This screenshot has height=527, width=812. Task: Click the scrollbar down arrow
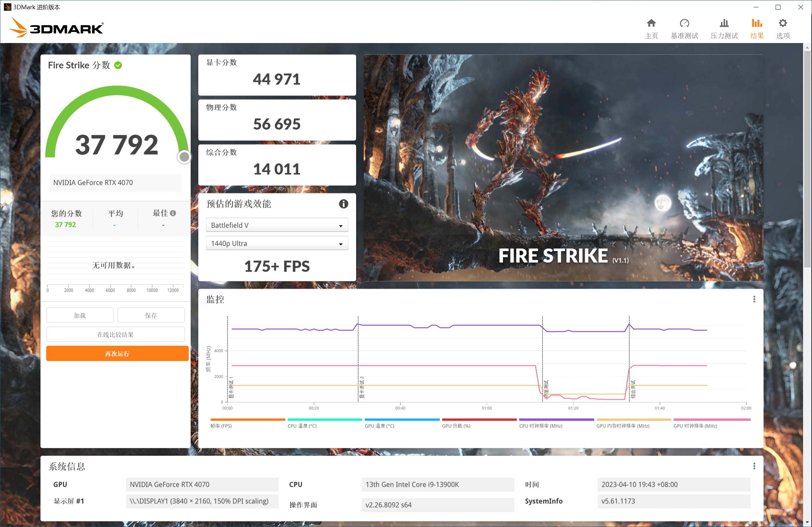click(x=807, y=522)
